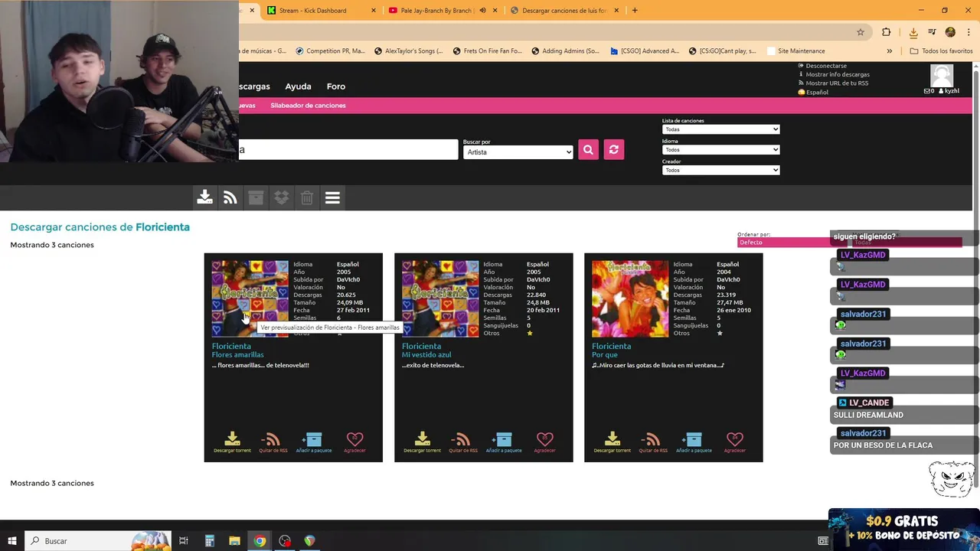Viewport: 980px width, 551px height.
Task: Click heart Agradecer on Por que card
Action: coord(734,442)
